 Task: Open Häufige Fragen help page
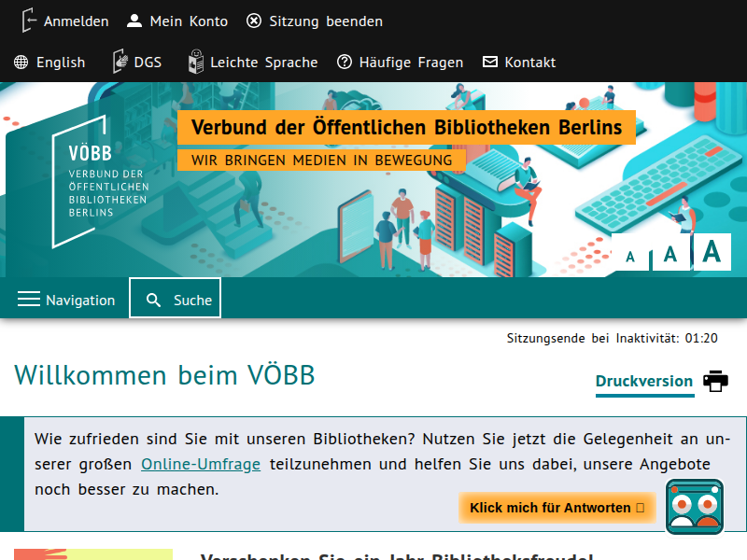[x=401, y=63]
